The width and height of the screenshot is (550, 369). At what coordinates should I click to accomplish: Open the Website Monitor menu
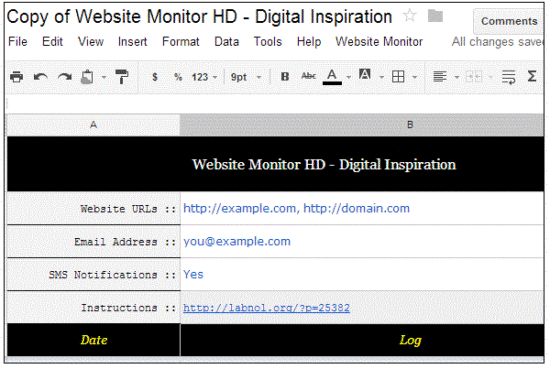pyautogui.click(x=379, y=42)
